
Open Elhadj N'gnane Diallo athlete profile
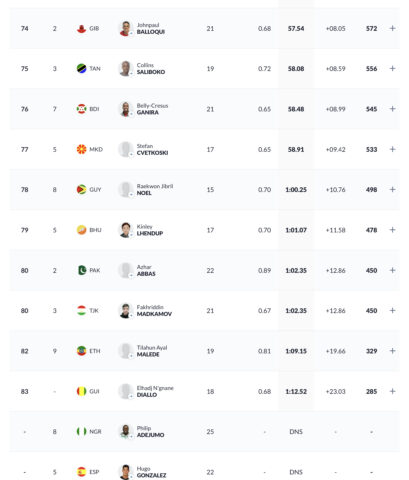coord(155,391)
